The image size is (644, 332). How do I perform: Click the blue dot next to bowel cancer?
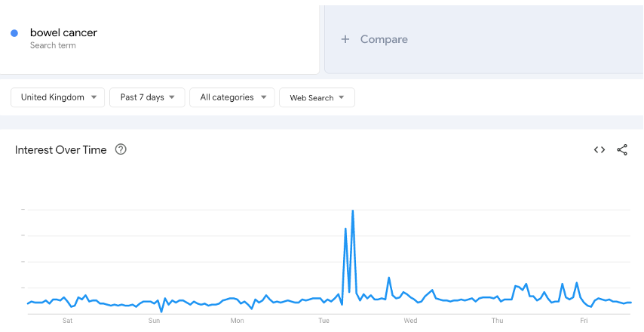(x=14, y=33)
